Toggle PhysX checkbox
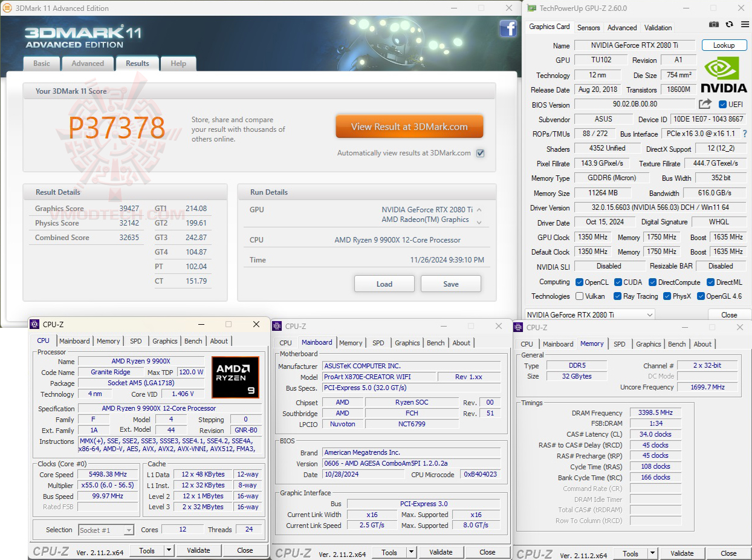 tap(667, 296)
